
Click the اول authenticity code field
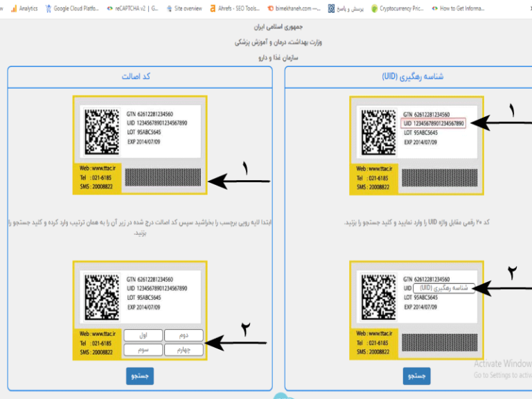click(143, 336)
